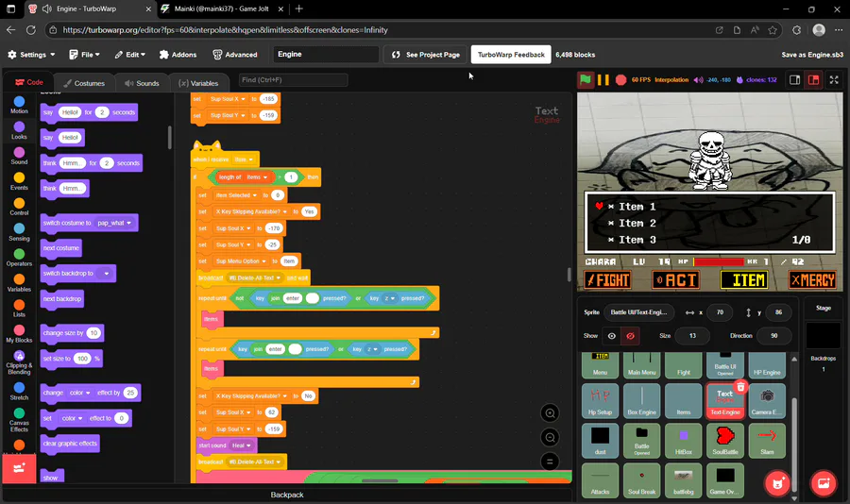
Task: Open costume dropdown on switch costume block
Action: coord(114,223)
